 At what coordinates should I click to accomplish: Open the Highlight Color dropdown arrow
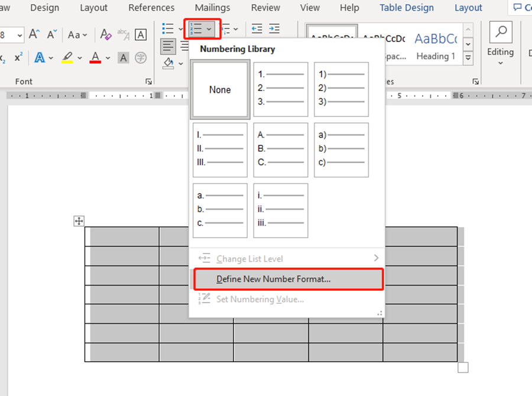point(80,58)
